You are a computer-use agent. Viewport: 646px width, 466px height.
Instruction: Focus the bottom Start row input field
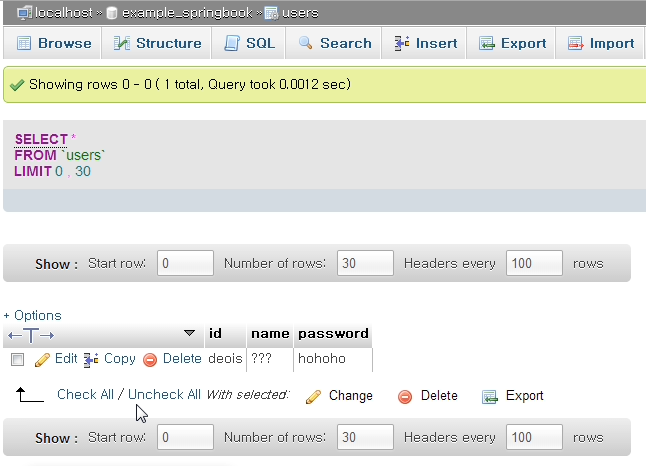pos(185,437)
